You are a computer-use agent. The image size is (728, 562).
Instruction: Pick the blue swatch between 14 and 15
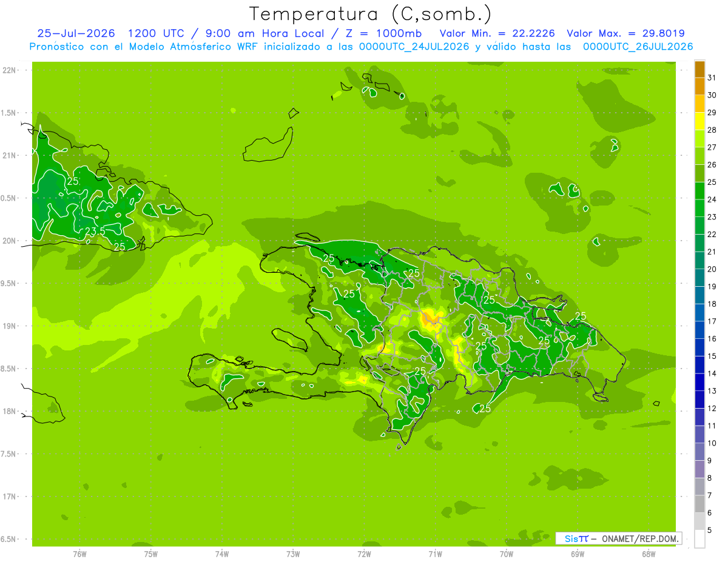click(x=700, y=365)
